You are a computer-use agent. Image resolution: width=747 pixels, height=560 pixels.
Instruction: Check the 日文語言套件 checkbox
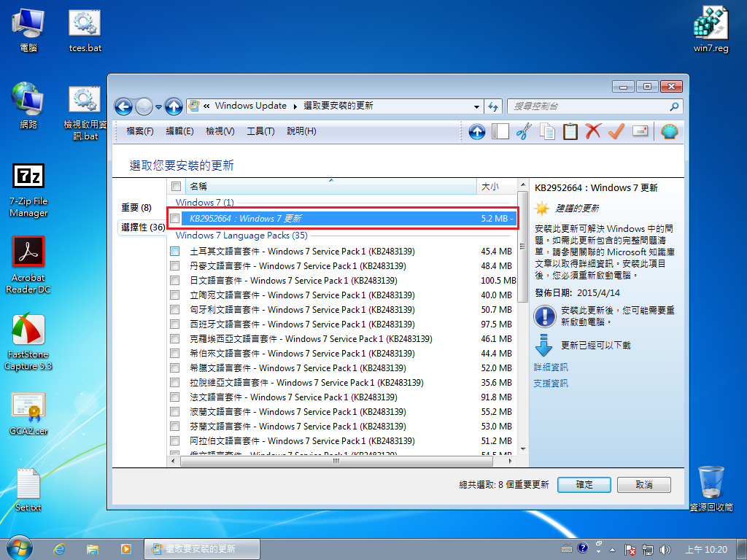pos(175,281)
